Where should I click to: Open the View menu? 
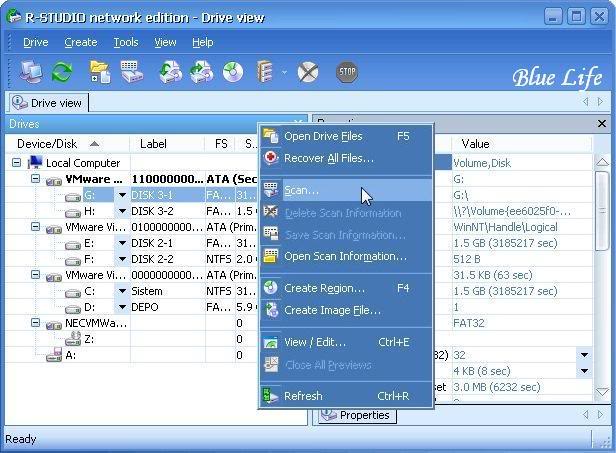tap(165, 42)
